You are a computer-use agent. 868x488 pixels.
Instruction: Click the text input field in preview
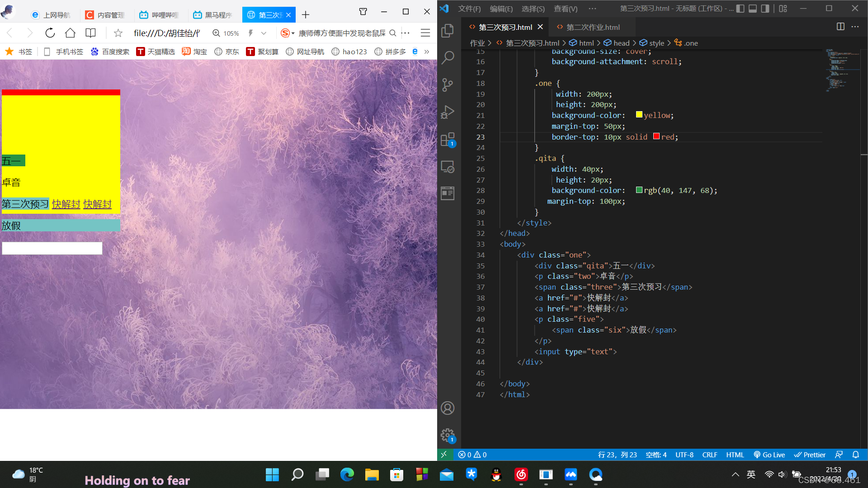coord(52,248)
